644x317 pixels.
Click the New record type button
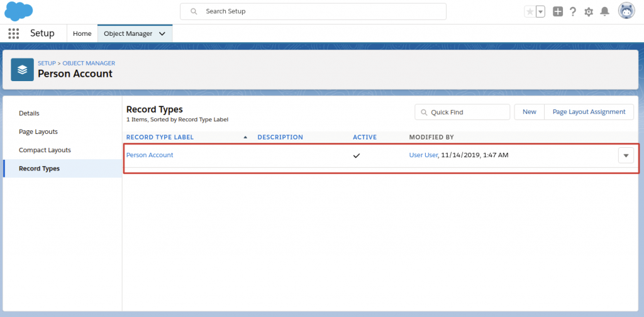pyautogui.click(x=530, y=112)
